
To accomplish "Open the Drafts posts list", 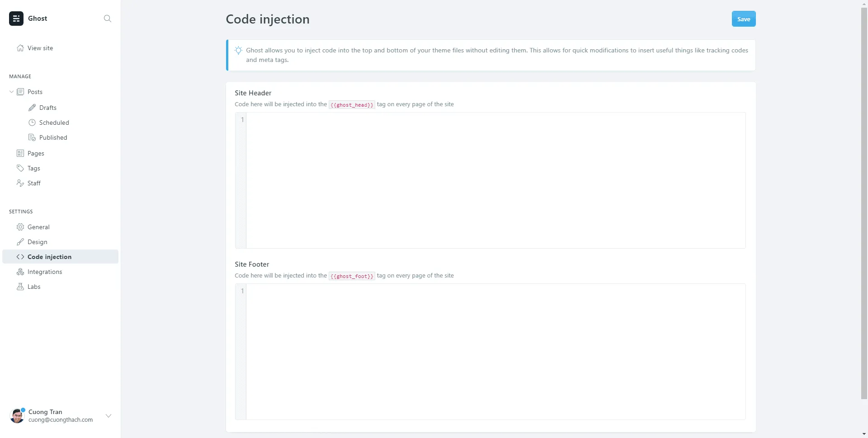I will (x=48, y=108).
